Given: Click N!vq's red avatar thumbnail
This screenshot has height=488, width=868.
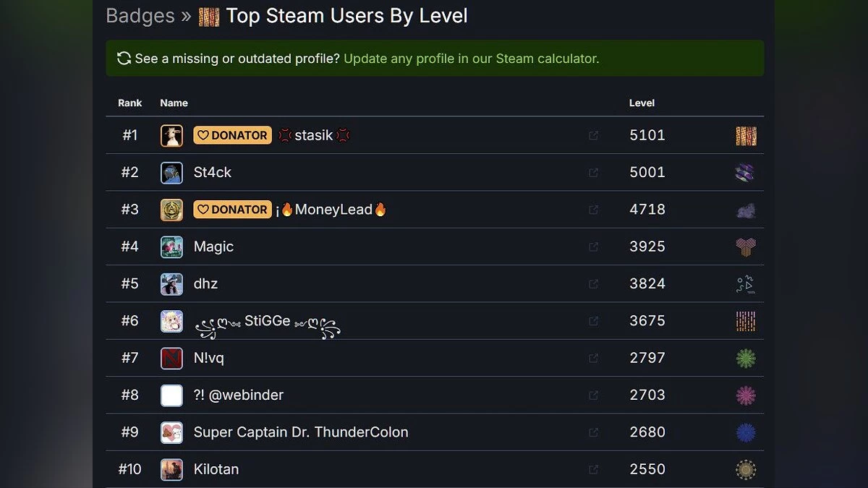Looking at the screenshot, I should pos(171,358).
